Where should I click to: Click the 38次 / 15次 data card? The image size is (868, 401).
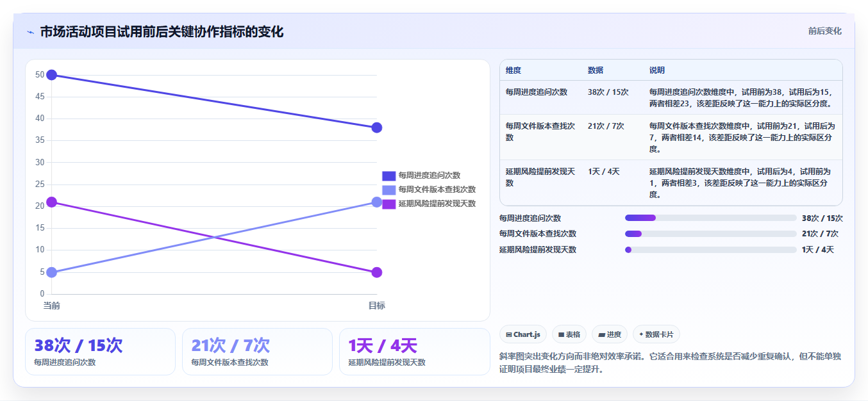point(100,352)
